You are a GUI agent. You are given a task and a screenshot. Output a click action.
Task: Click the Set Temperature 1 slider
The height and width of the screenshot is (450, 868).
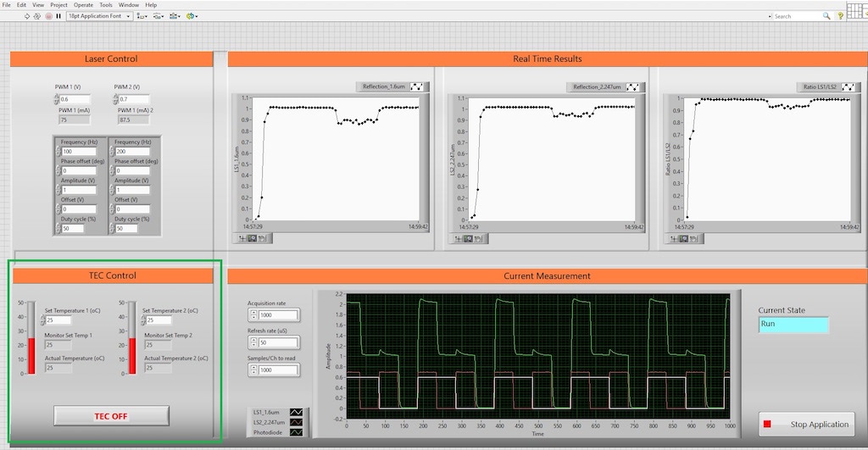[x=31, y=336]
